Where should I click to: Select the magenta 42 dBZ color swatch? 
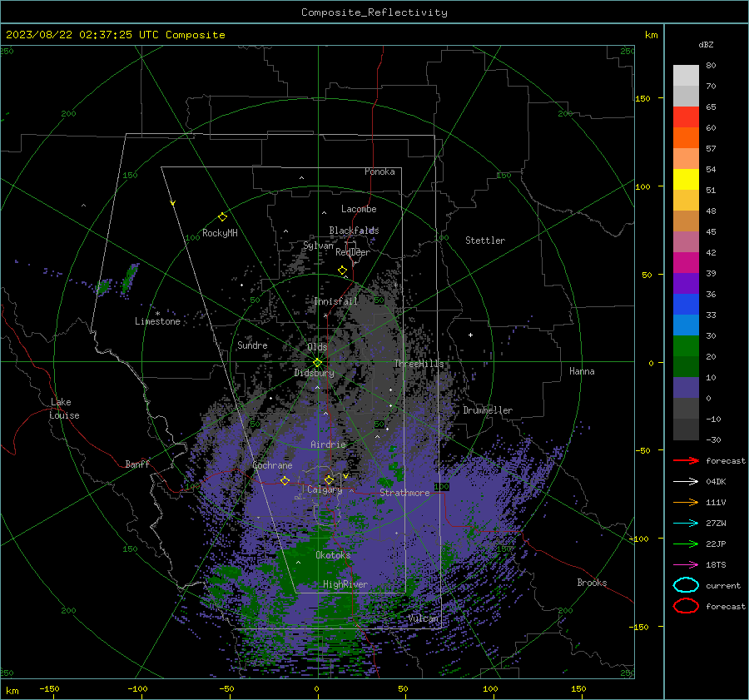[x=686, y=262]
